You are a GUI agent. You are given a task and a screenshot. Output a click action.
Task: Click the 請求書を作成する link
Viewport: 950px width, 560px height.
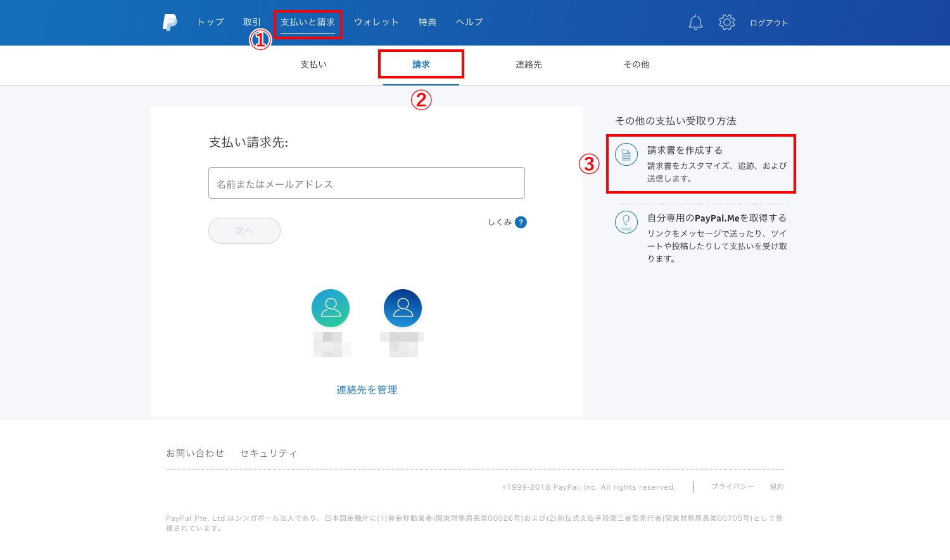685,150
